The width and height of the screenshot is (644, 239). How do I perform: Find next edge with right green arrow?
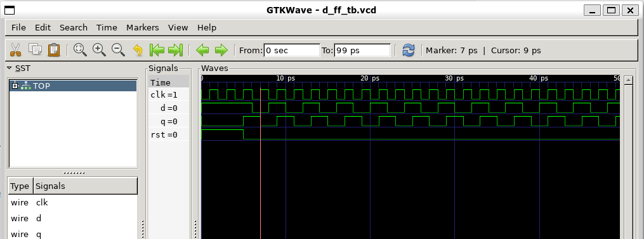(x=221, y=50)
